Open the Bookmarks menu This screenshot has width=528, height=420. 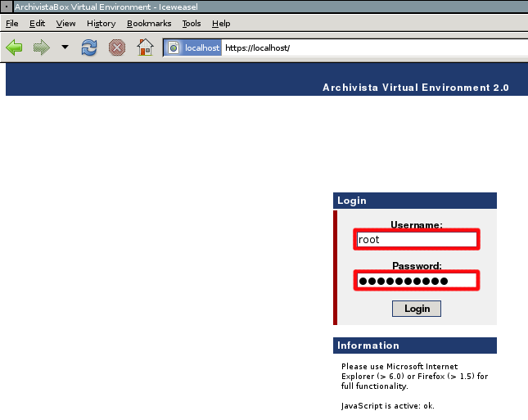tap(149, 23)
